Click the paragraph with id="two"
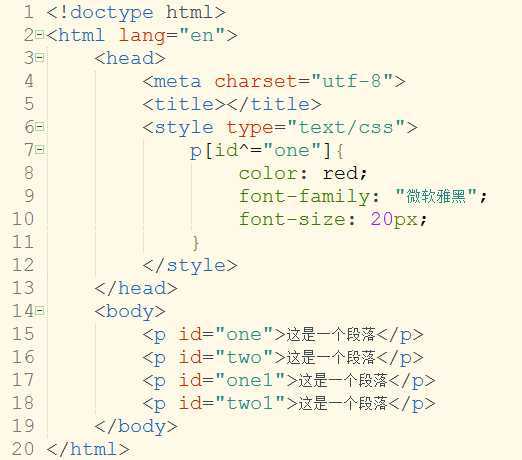Image resolution: width=522 pixels, height=460 pixels. click(283, 358)
